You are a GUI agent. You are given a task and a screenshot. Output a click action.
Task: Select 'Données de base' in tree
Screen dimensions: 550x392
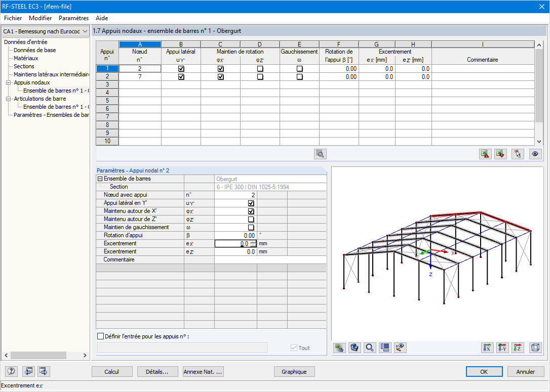tap(35, 50)
